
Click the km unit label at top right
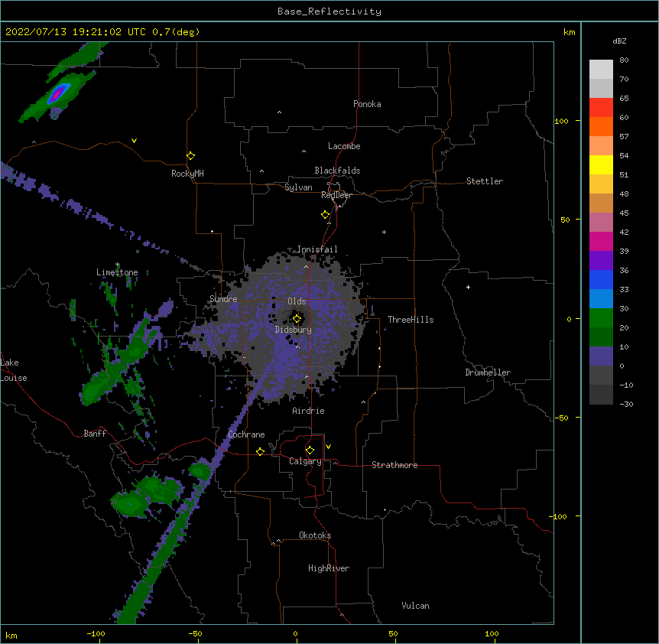tap(569, 32)
